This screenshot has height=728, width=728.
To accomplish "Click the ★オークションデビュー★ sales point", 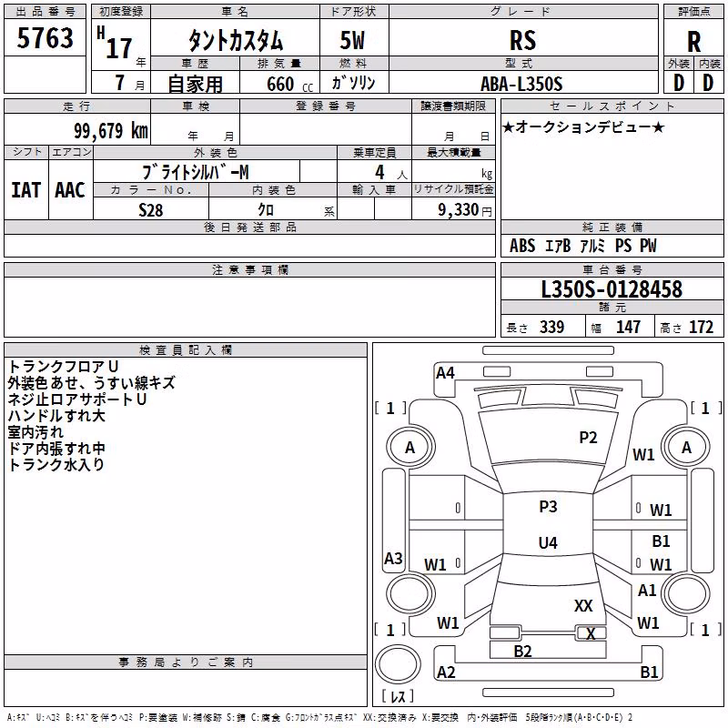I will [x=583, y=126].
